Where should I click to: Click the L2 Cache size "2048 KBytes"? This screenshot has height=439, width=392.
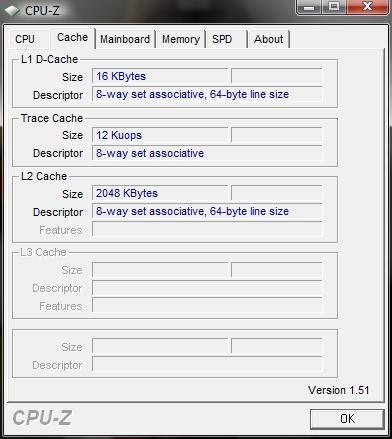(160, 193)
